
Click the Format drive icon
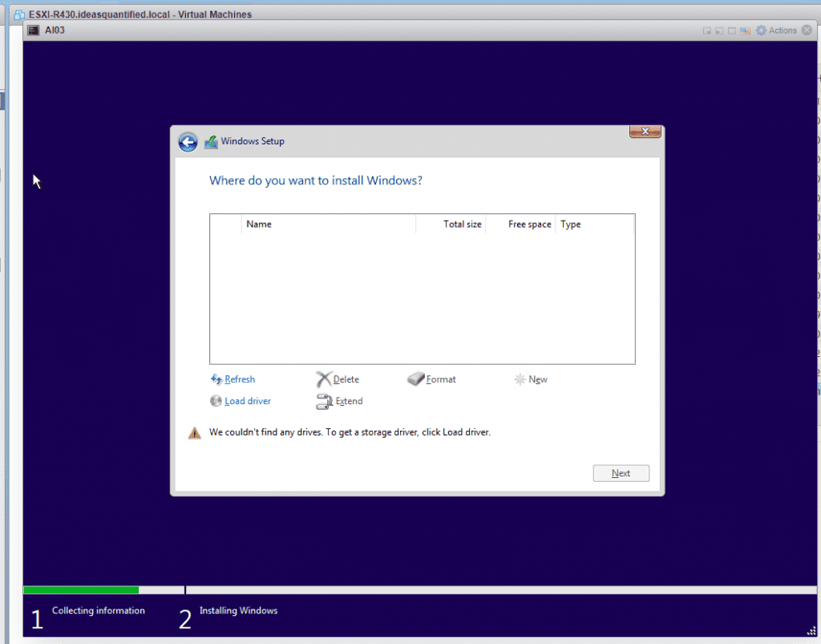click(x=416, y=379)
